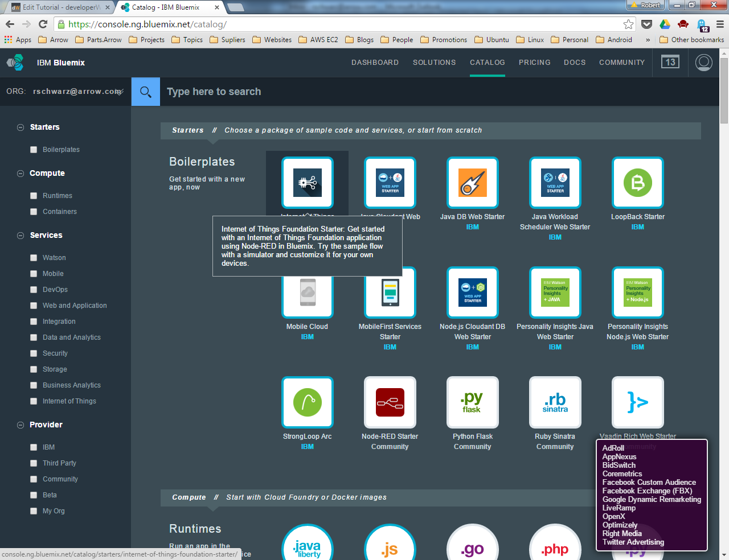The height and width of the screenshot is (560, 729).
Task: Select the CATALOG nav item
Action: (487, 63)
